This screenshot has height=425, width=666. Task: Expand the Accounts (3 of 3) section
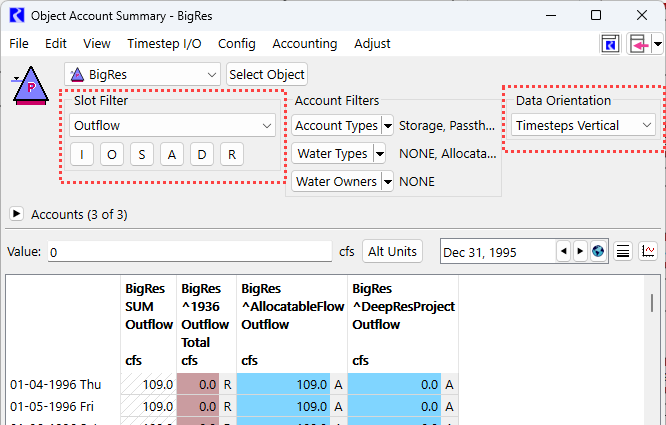pyautogui.click(x=17, y=214)
